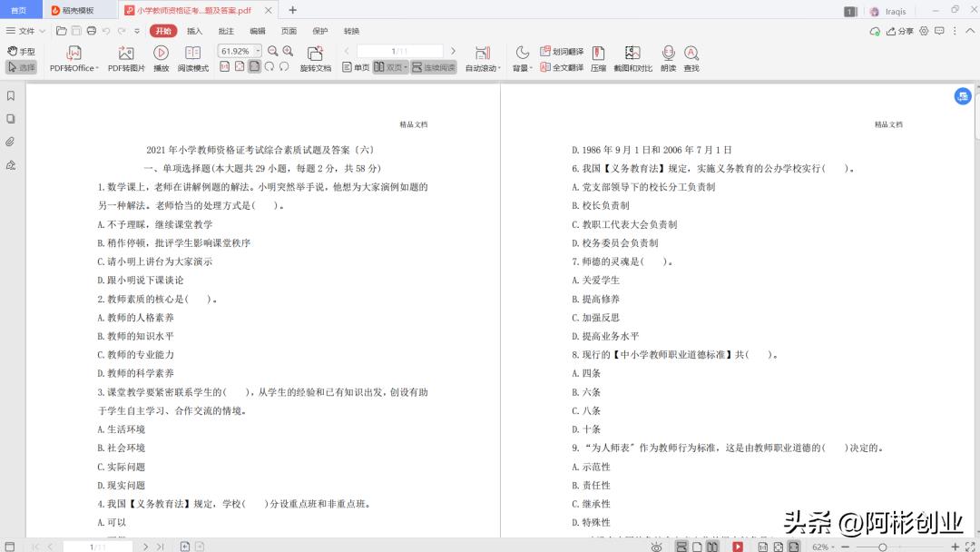The image size is (980, 552).
Task: Start 朗读 read-aloud
Action: click(x=668, y=54)
